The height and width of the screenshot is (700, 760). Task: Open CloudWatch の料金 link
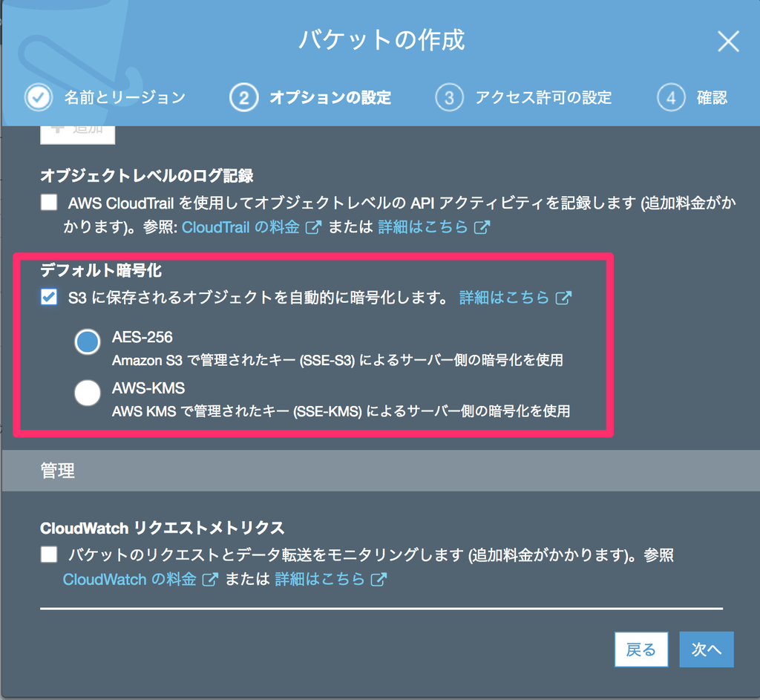[x=129, y=579]
